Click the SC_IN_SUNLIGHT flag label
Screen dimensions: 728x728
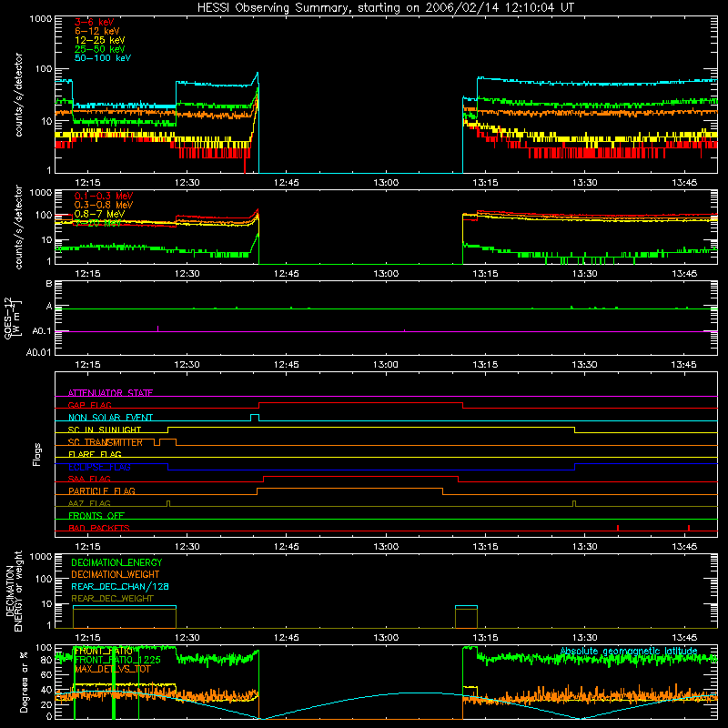tap(105, 430)
